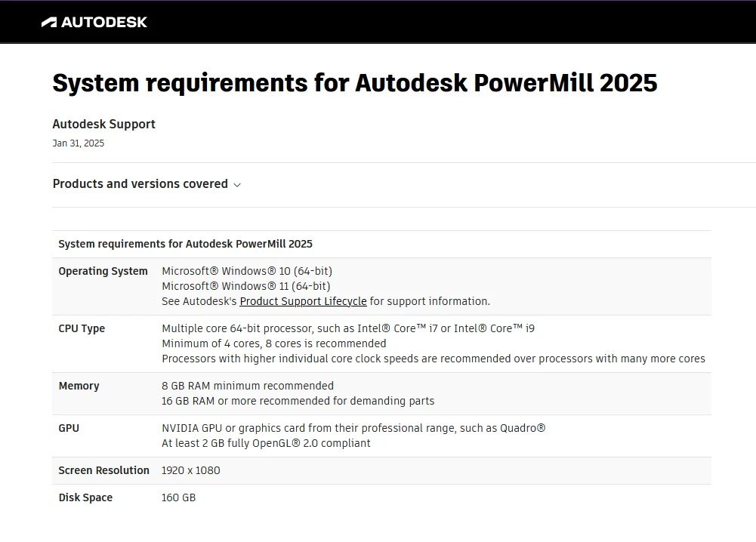
Task: Select the Operating System row label
Action: pyautogui.click(x=103, y=271)
